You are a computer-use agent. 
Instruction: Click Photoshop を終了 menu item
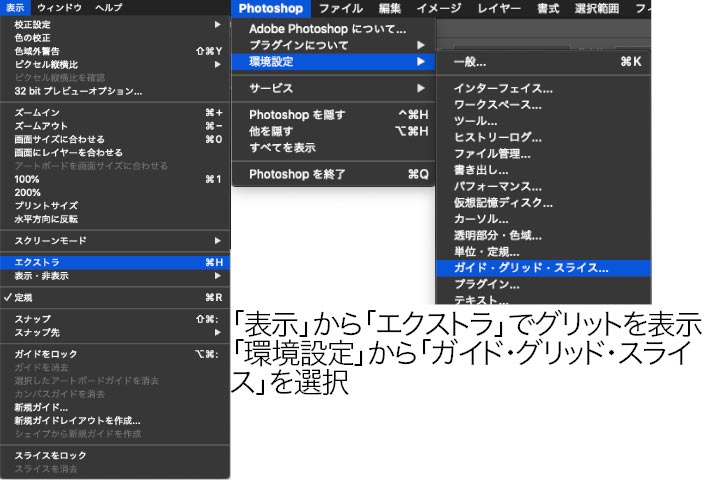tap(297, 174)
